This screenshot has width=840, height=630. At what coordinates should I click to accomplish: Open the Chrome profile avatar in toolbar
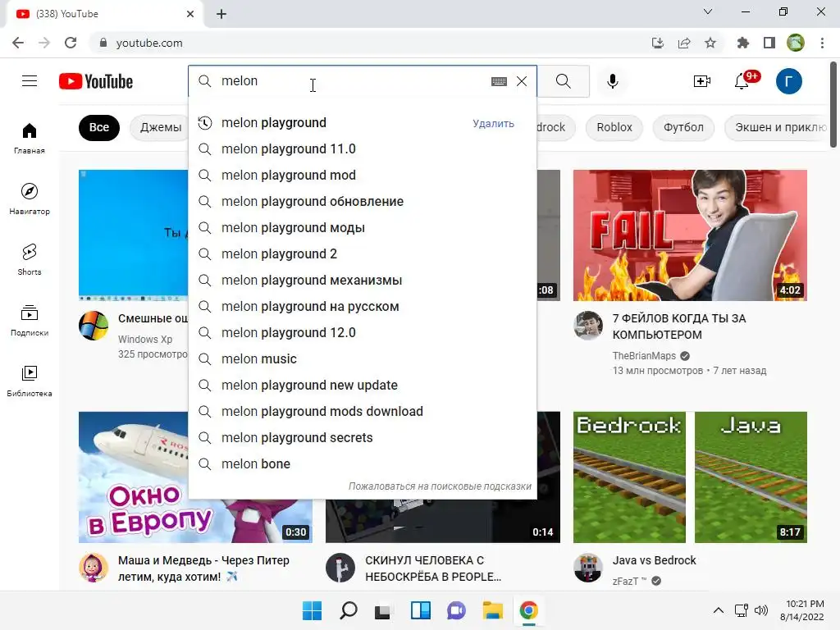pos(796,43)
